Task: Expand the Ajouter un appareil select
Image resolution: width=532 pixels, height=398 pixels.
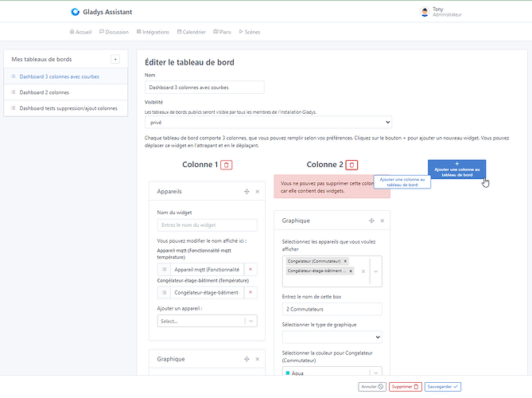Action: [207, 321]
